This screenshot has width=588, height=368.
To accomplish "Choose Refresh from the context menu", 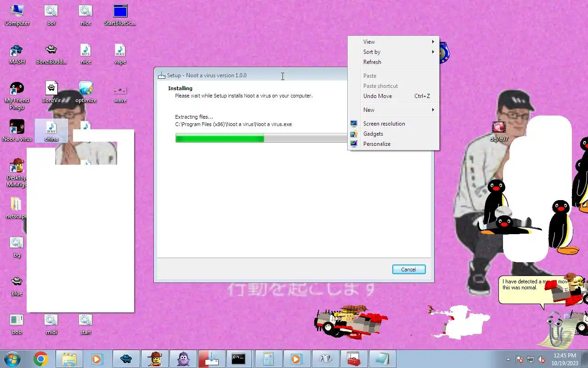I will (x=393, y=62).
